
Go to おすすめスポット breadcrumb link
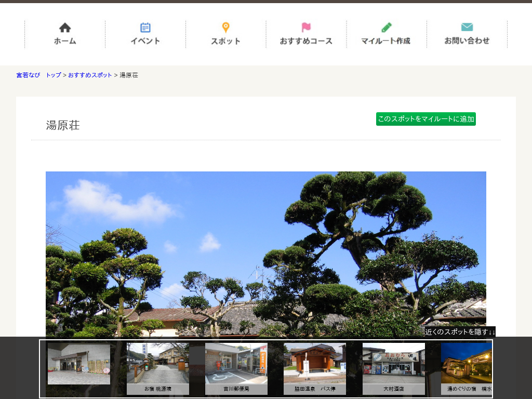pyautogui.click(x=90, y=75)
